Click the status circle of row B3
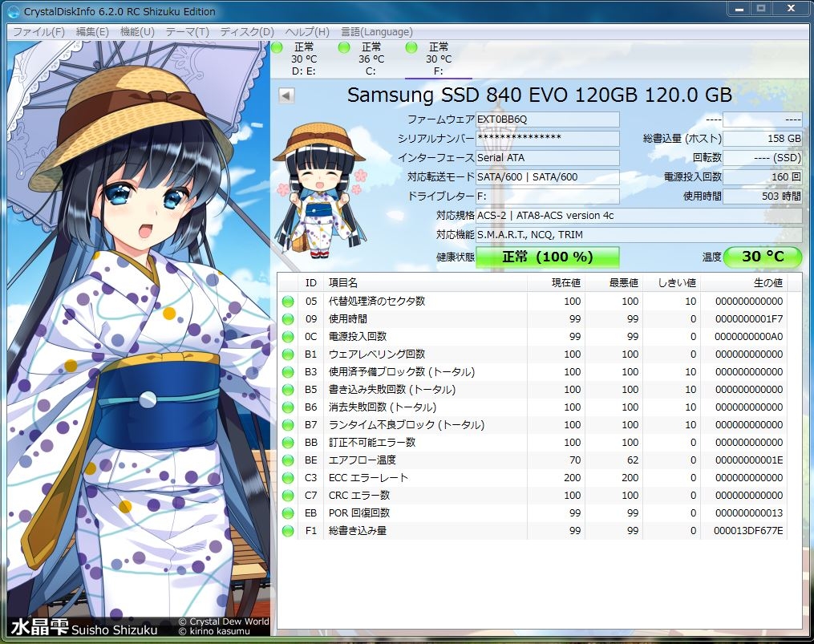 (x=288, y=372)
